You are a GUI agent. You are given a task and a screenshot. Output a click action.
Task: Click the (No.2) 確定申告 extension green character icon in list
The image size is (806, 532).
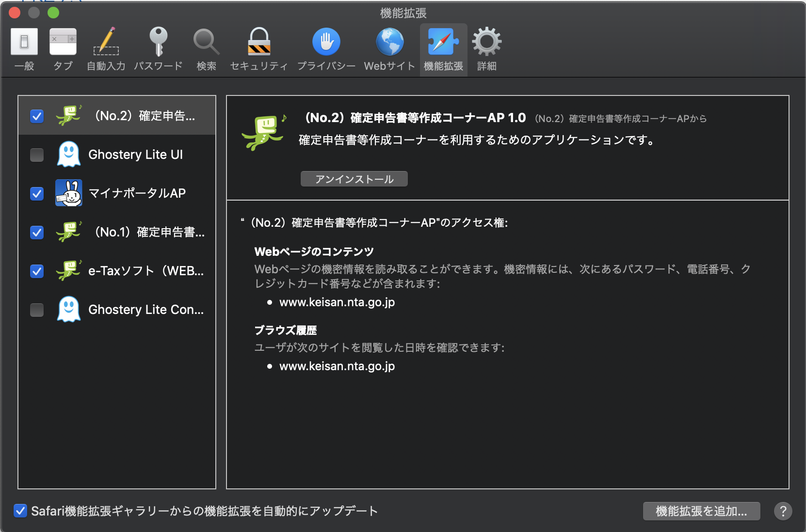click(69, 115)
